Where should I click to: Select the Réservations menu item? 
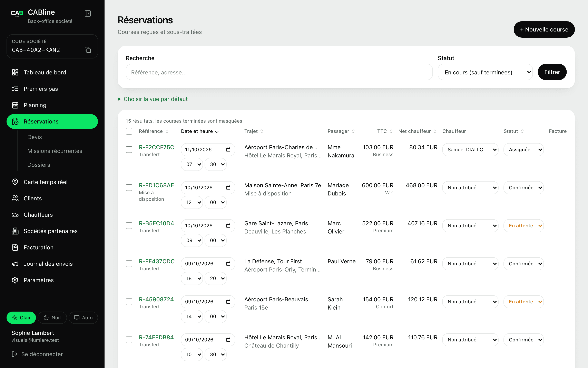52,121
